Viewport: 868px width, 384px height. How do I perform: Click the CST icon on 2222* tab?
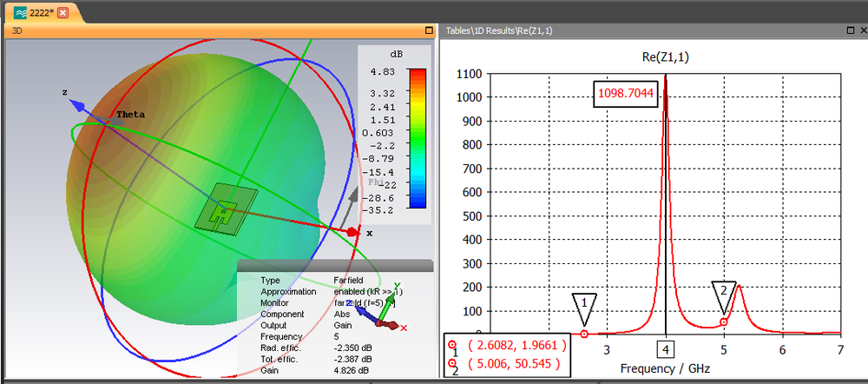pyautogui.click(x=21, y=13)
